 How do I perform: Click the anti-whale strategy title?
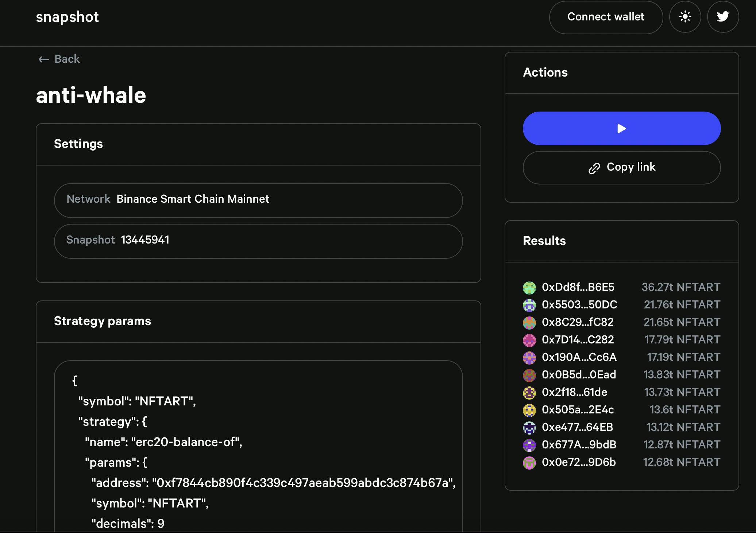pos(91,95)
